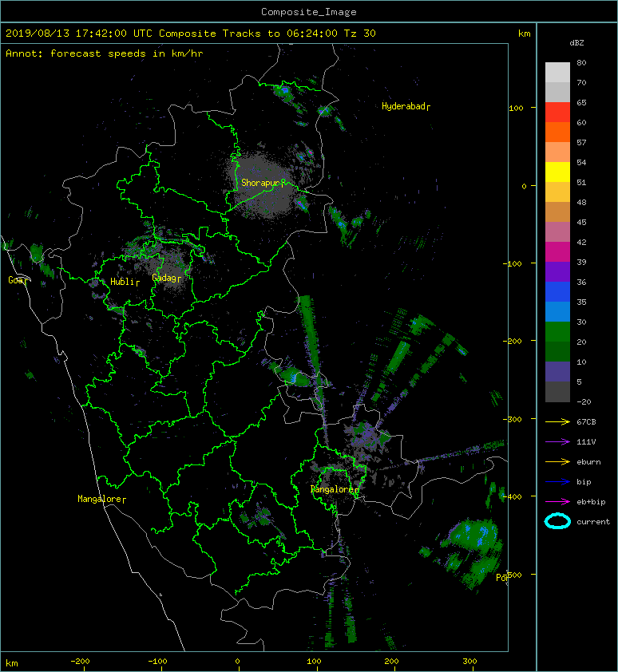Click the blue arrow icon beside bip

[557, 482]
